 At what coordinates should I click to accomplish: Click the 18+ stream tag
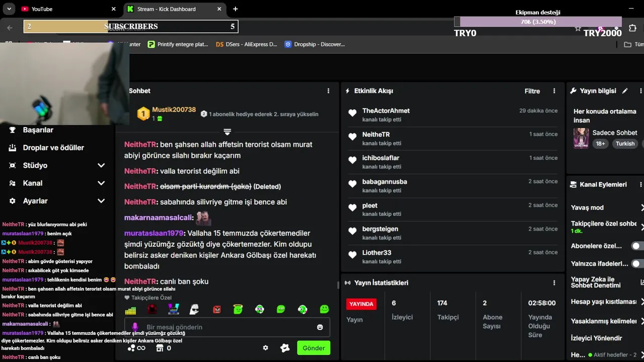click(x=600, y=144)
